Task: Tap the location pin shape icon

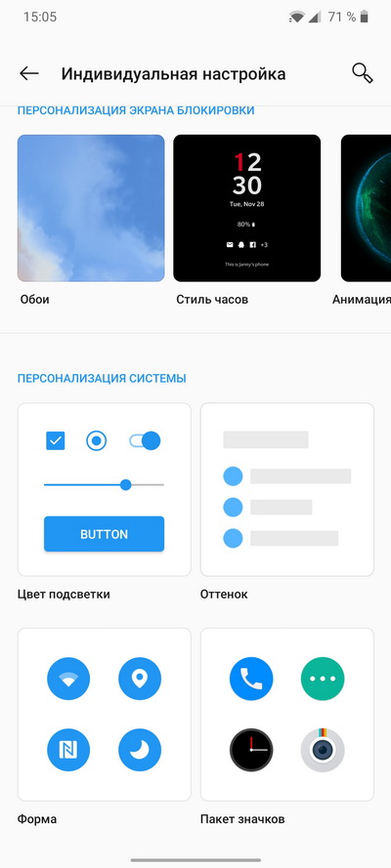Action: (140, 679)
